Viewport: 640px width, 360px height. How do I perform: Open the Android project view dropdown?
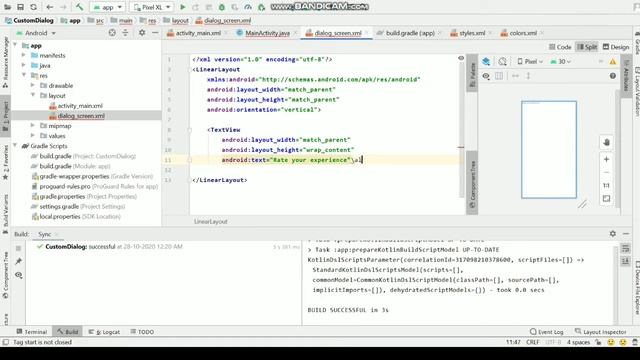tap(36, 33)
